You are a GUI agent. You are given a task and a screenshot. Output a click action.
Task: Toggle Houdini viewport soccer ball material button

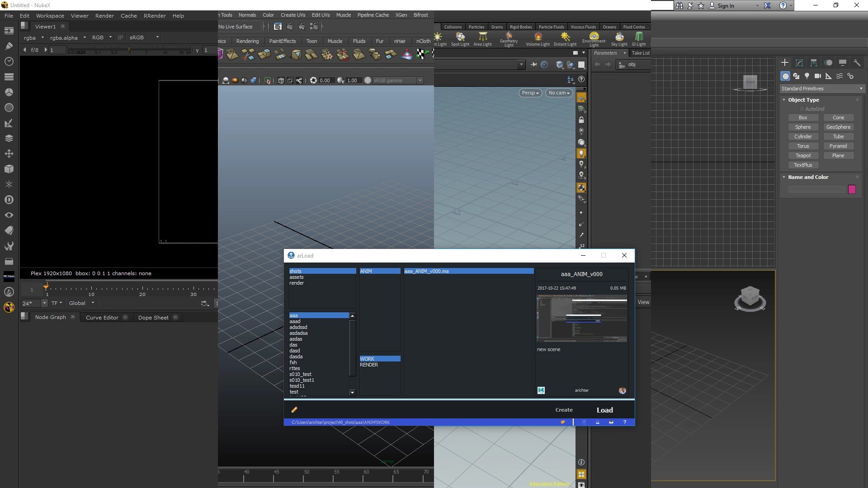click(581, 188)
